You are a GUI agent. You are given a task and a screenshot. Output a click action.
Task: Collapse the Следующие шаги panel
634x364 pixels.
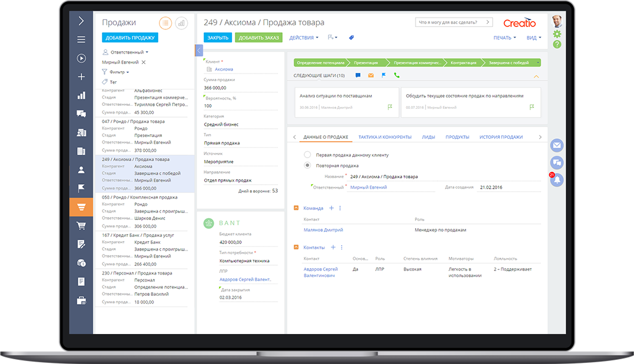pyautogui.click(x=536, y=76)
